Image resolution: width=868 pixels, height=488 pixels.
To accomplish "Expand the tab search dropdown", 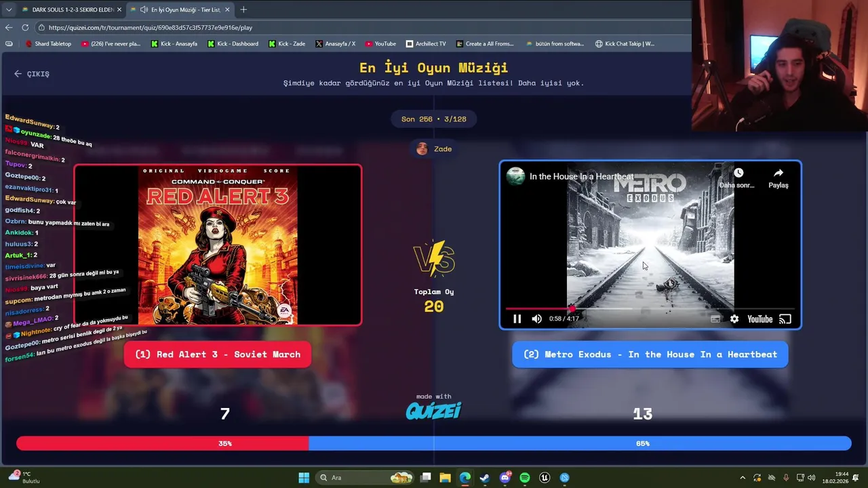I will (x=8, y=9).
